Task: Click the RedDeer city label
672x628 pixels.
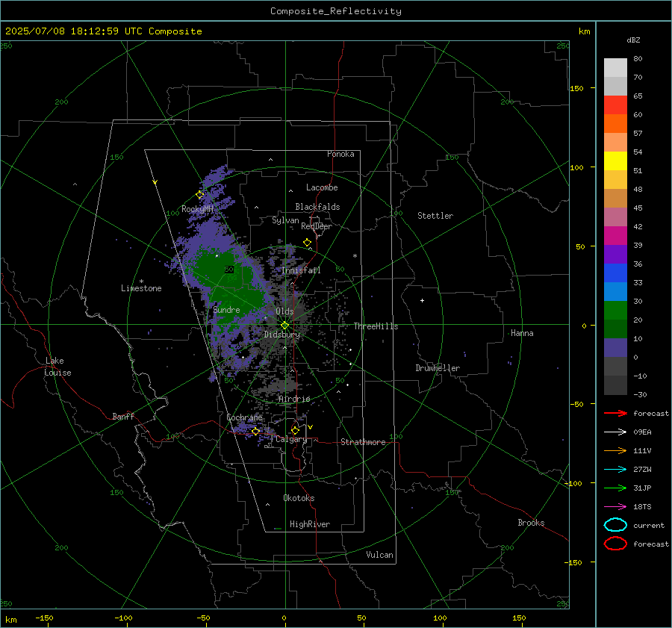Action: coord(317,226)
